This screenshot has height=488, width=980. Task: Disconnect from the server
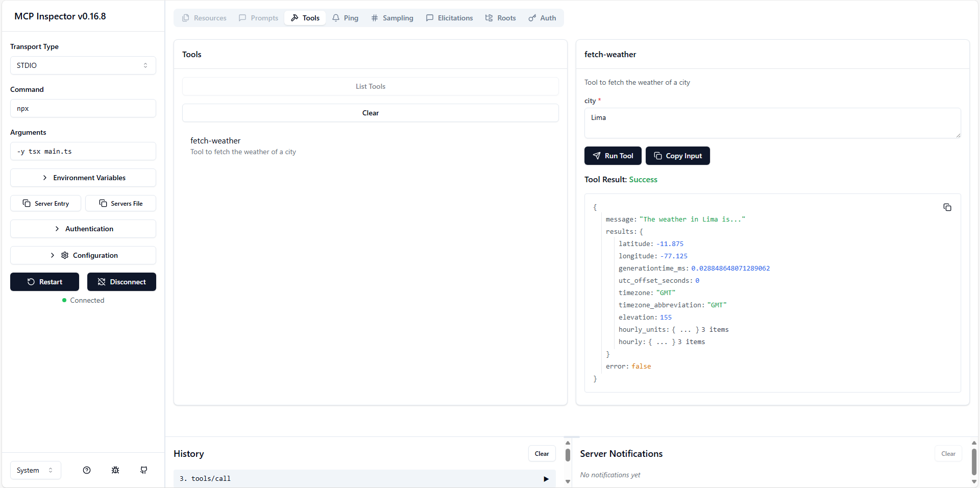[x=121, y=282]
